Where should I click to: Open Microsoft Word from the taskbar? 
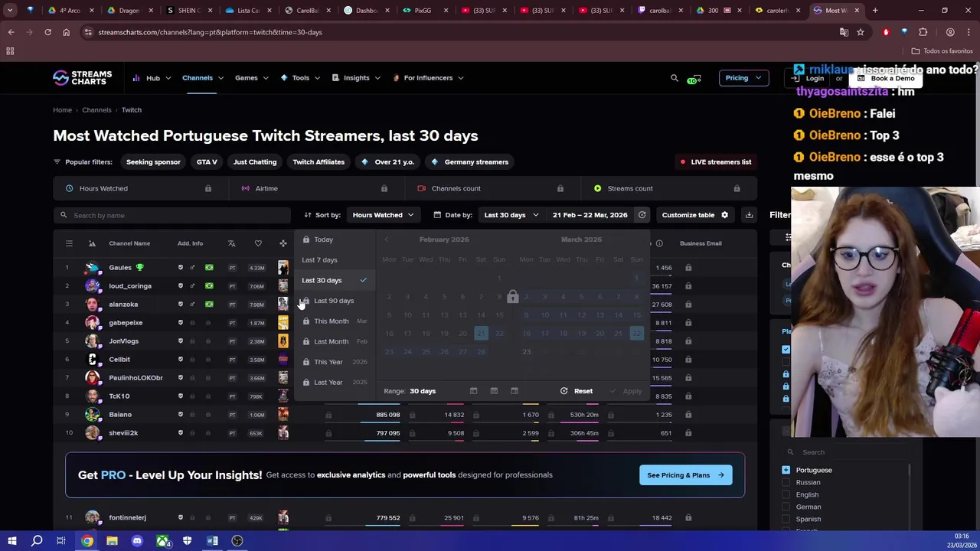point(212,541)
